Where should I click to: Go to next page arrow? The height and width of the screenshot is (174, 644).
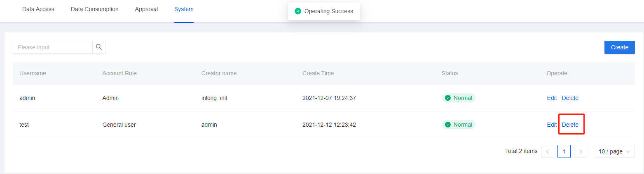pyautogui.click(x=580, y=151)
